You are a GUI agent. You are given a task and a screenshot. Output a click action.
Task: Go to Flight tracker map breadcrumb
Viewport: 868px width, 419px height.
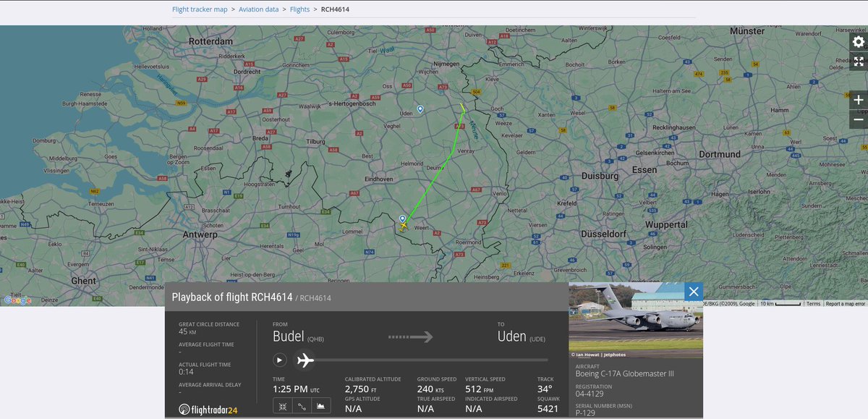coord(200,9)
